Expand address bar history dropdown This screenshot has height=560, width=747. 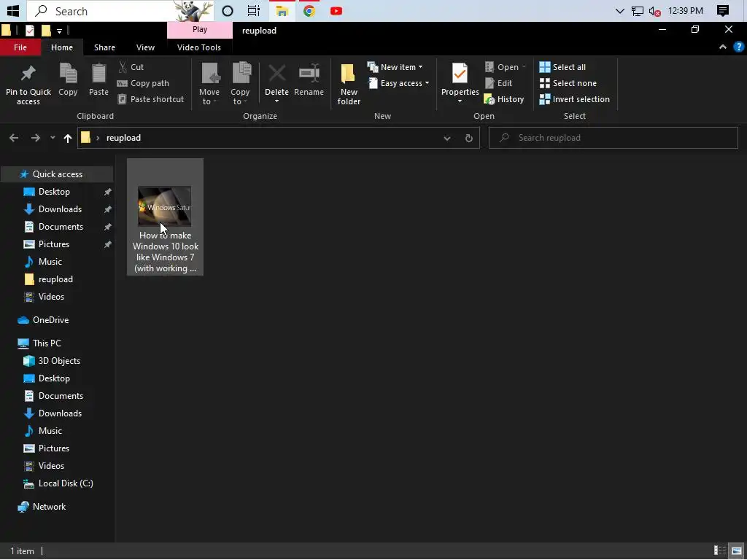[x=447, y=138]
